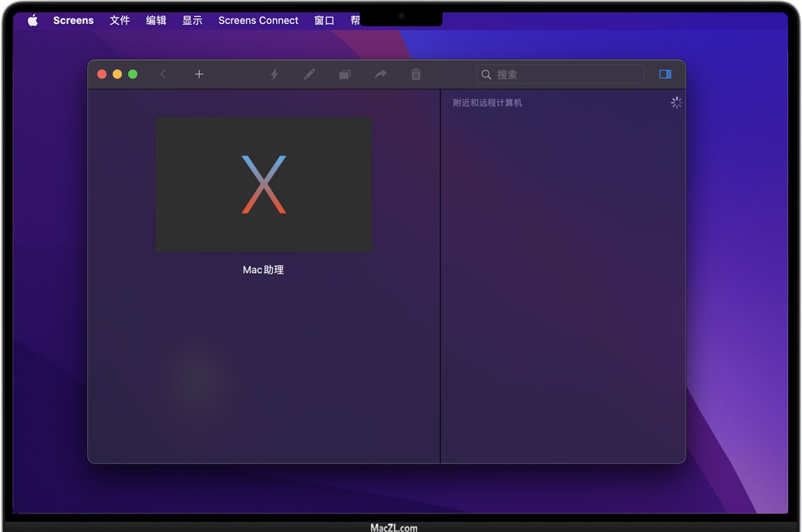The width and height of the screenshot is (802, 532).
Task: Open the Apple menu
Action: click(32, 21)
